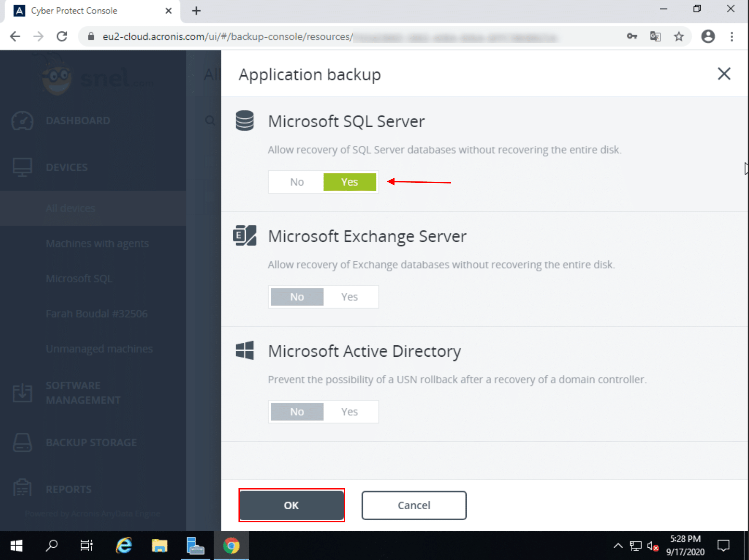Bookmark this page with the star
Screen dimensions: 749x560
tap(679, 36)
